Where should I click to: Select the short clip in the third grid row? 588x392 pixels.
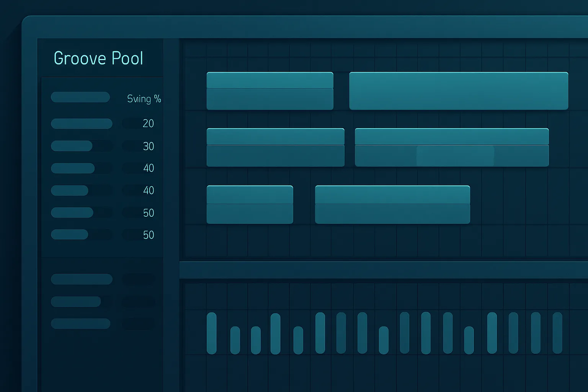point(249,204)
